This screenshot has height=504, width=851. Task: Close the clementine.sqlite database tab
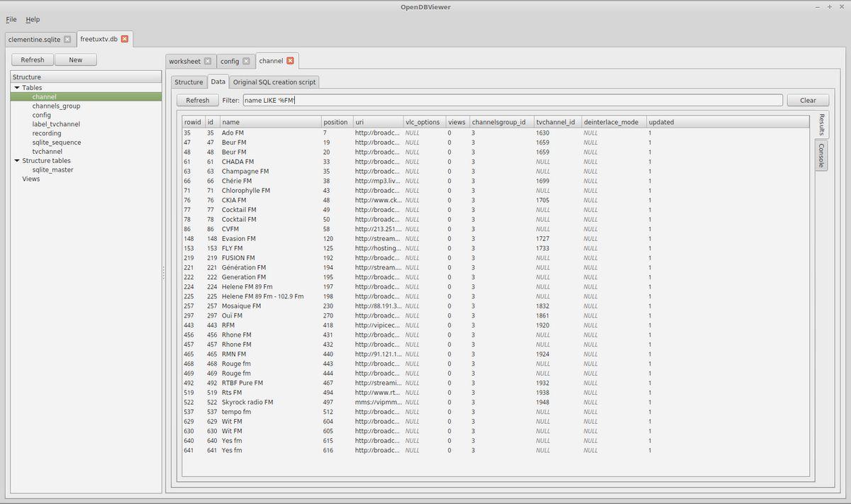[x=67, y=40]
